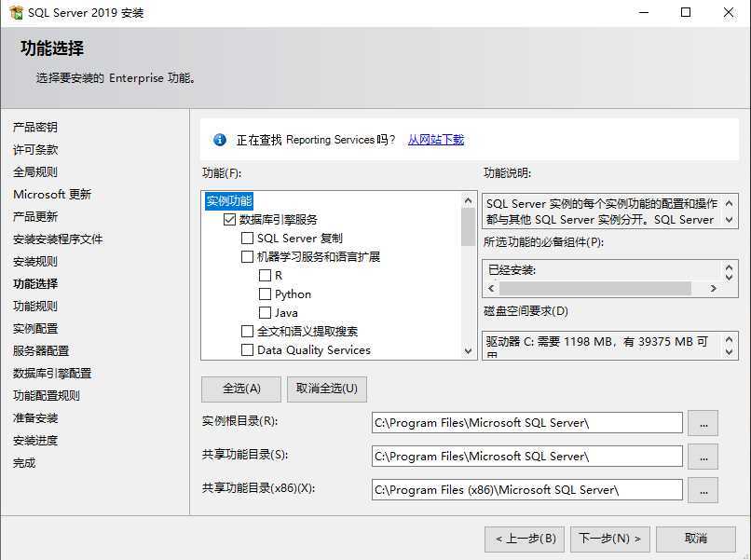Click the blue information icon beside Reporting Services
Screen dimensions: 751x560
pyautogui.click(x=220, y=140)
